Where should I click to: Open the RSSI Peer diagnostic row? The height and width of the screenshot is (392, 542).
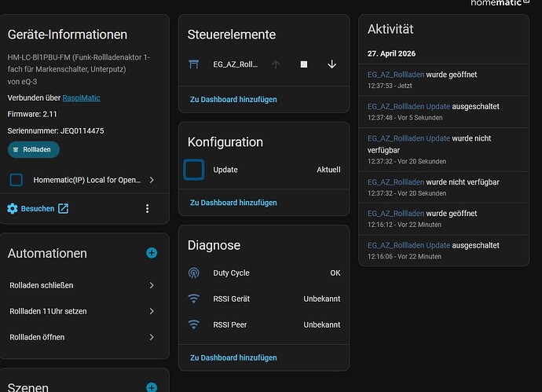[264, 324]
